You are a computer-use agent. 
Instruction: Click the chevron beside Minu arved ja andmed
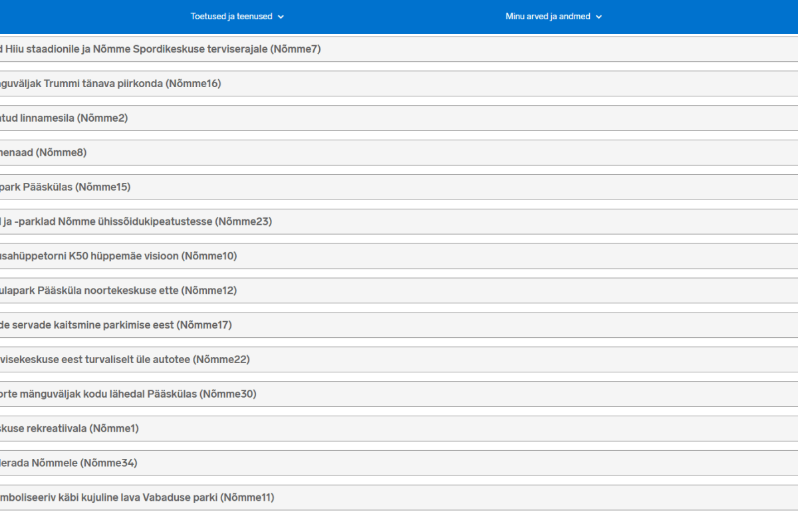(598, 17)
